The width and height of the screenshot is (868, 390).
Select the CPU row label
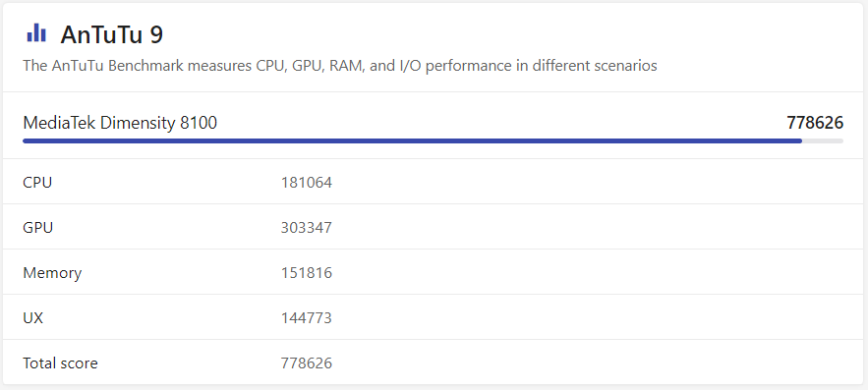point(37,182)
